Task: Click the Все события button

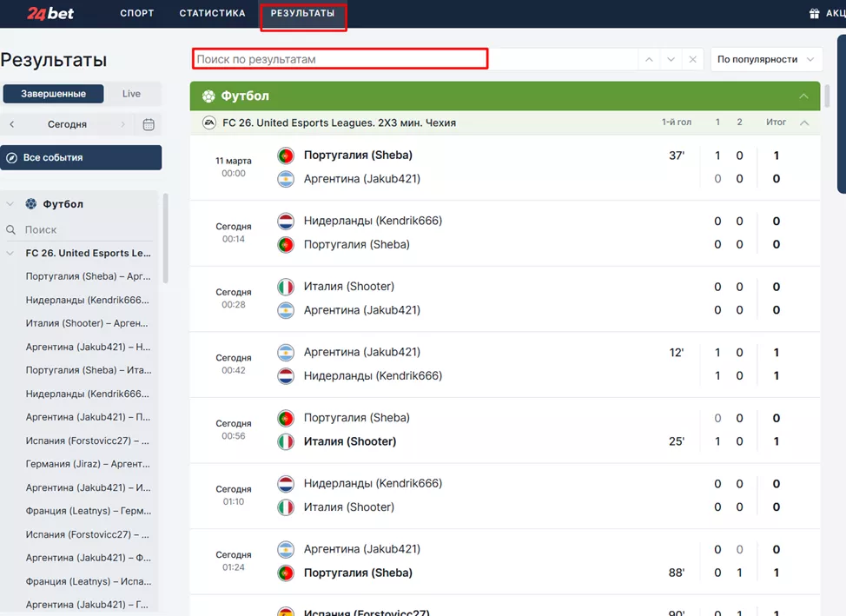Action: click(81, 157)
